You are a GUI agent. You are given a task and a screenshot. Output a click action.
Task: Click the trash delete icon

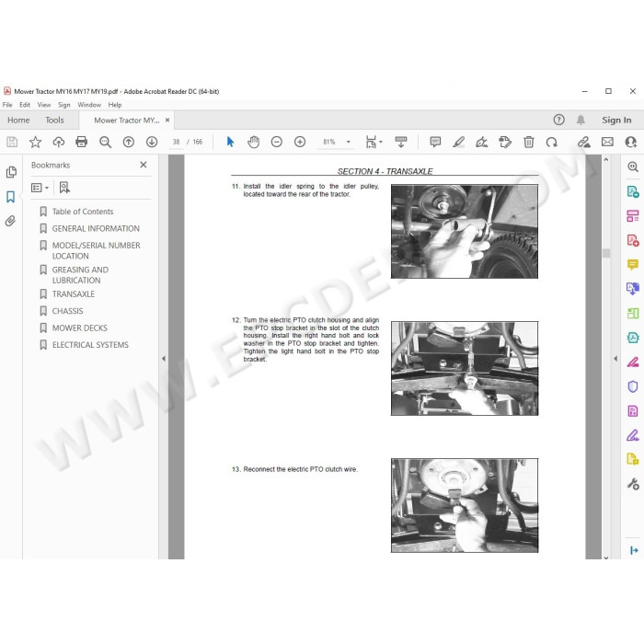529,142
